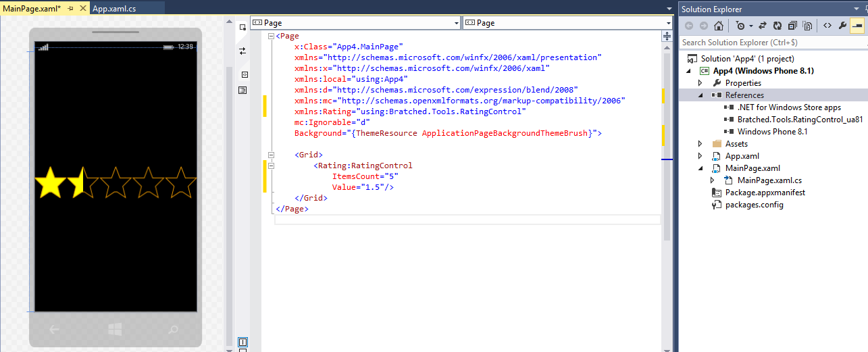
Task: Click the Search button on the phone frame
Action: (174, 330)
